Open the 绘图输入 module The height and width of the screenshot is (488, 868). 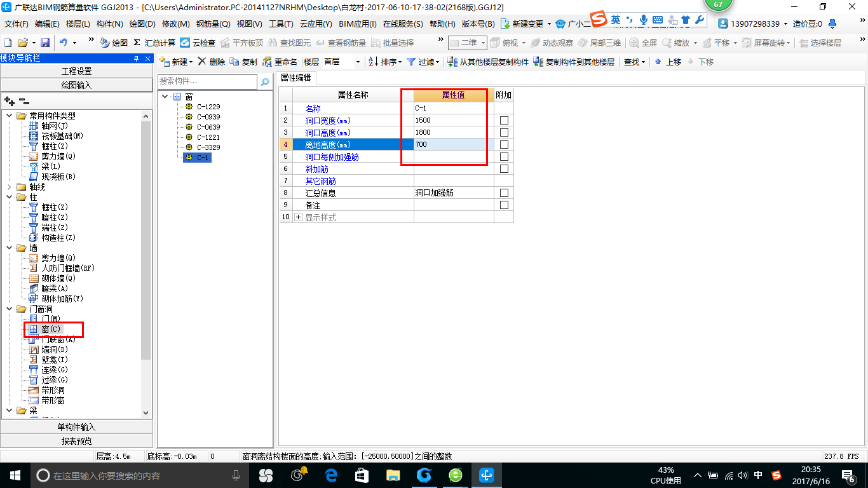click(76, 85)
